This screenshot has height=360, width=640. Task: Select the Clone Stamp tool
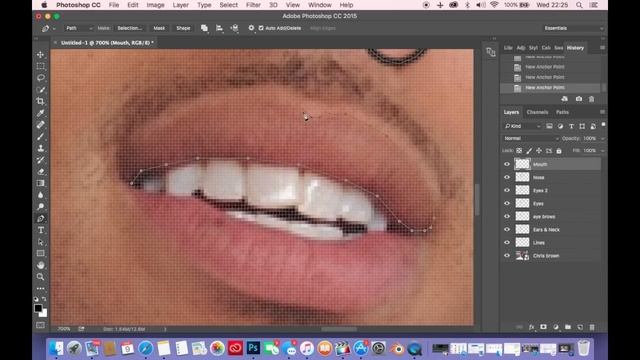(40, 148)
